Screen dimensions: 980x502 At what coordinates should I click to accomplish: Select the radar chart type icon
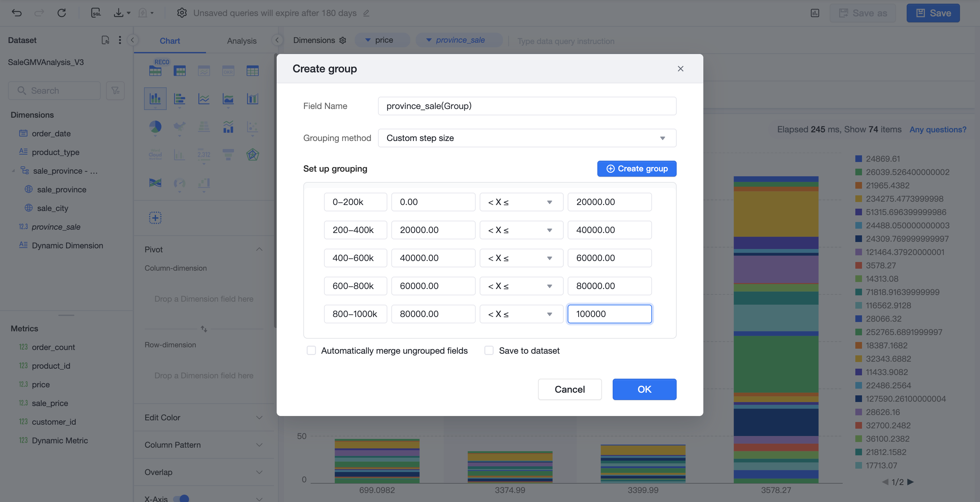253,154
